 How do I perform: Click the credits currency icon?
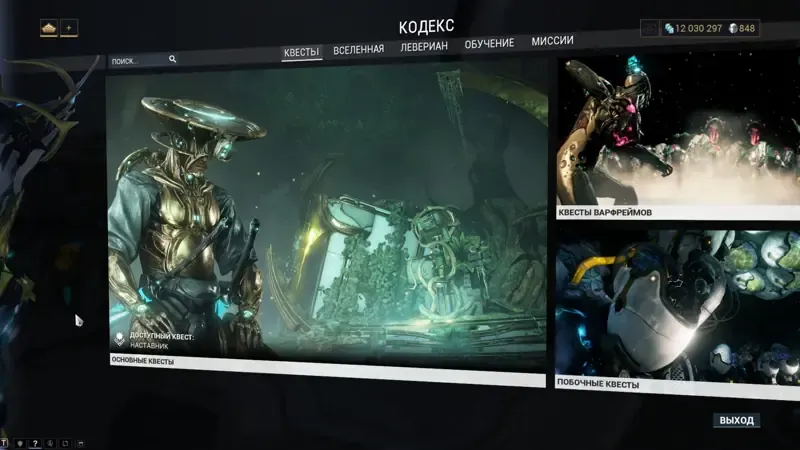(x=669, y=29)
